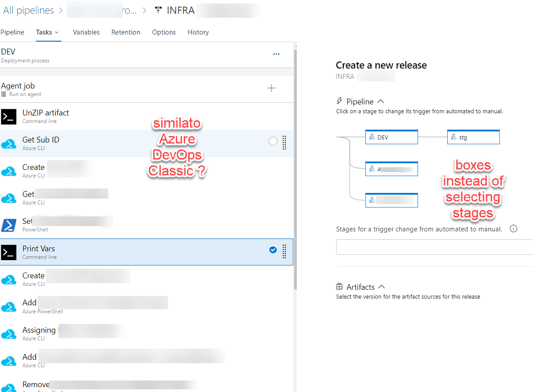Viewport: 533px width, 392px height.
Task: Uncheck the Print Vars selection checkmark
Action: coord(273,250)
